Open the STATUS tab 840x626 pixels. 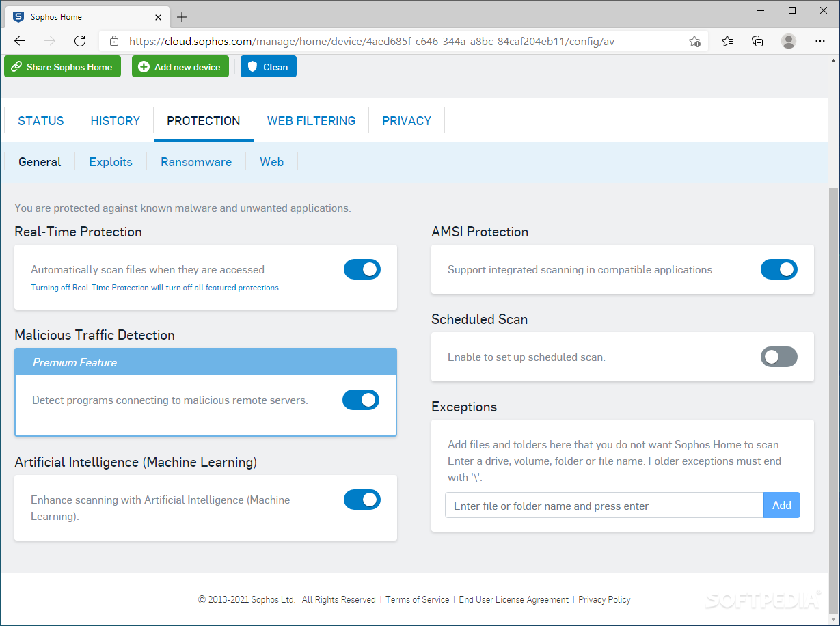coord(41,121)
